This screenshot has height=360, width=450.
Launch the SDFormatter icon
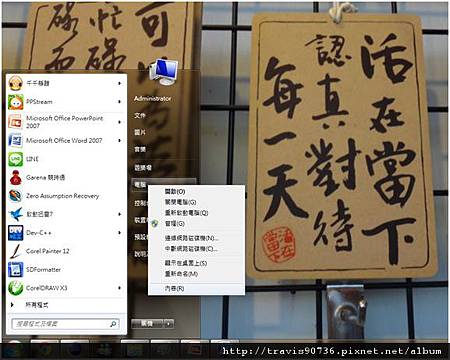15,269
